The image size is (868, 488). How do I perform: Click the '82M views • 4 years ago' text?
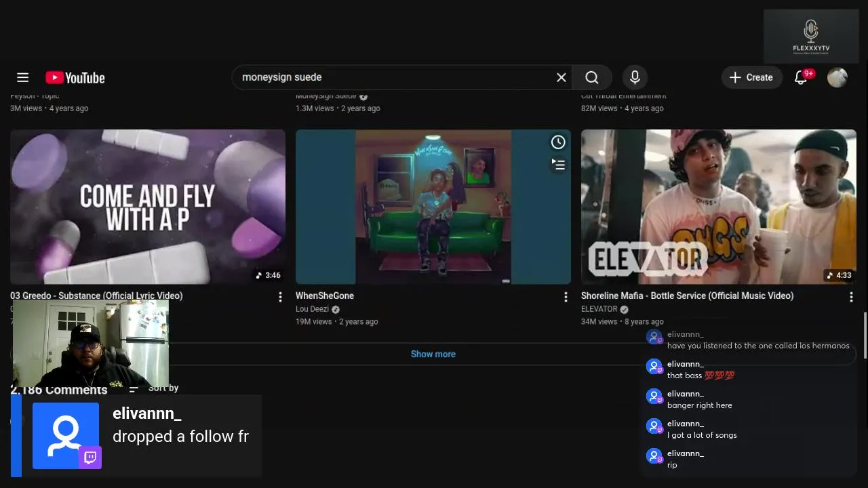click(622, 108)
